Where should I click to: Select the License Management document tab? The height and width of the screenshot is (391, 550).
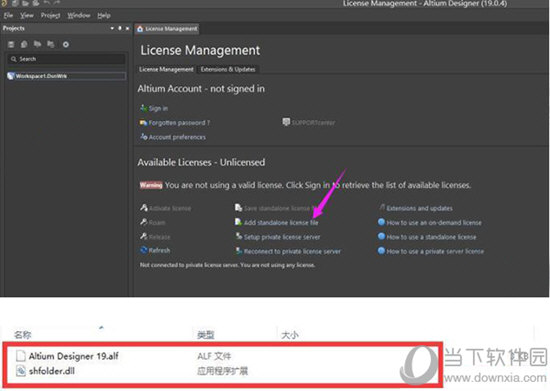pyautogui.click(x=167, y=29)
